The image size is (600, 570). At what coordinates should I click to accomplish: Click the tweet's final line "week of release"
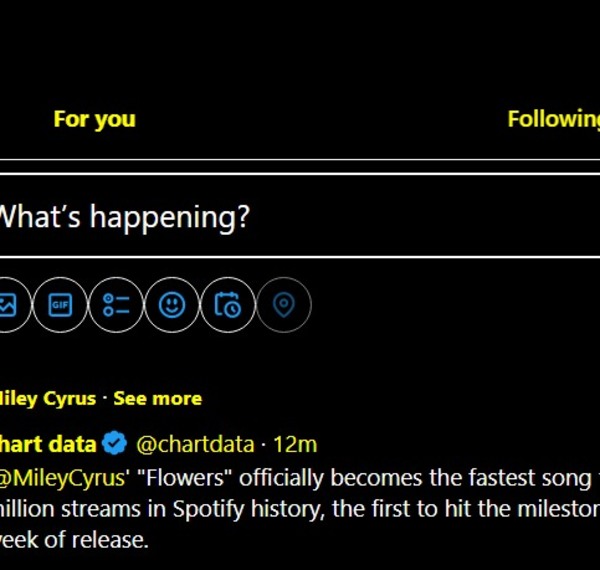tap(75, 540)
